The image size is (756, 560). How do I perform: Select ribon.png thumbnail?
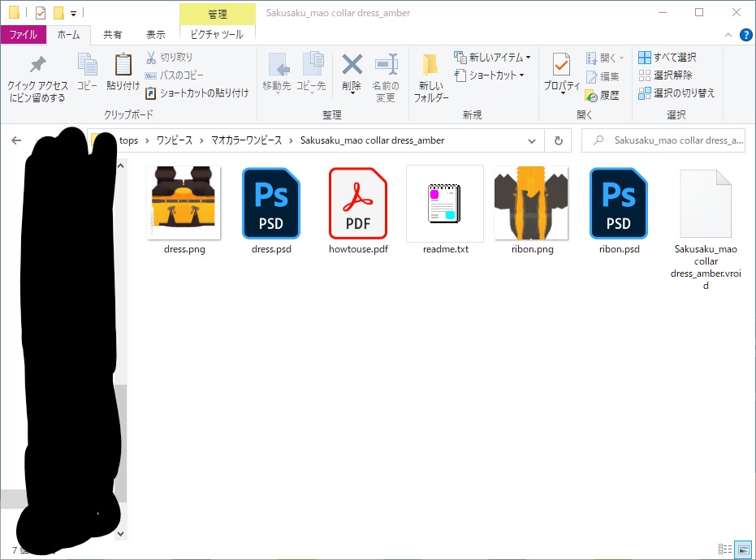click(x=532, y=202)
